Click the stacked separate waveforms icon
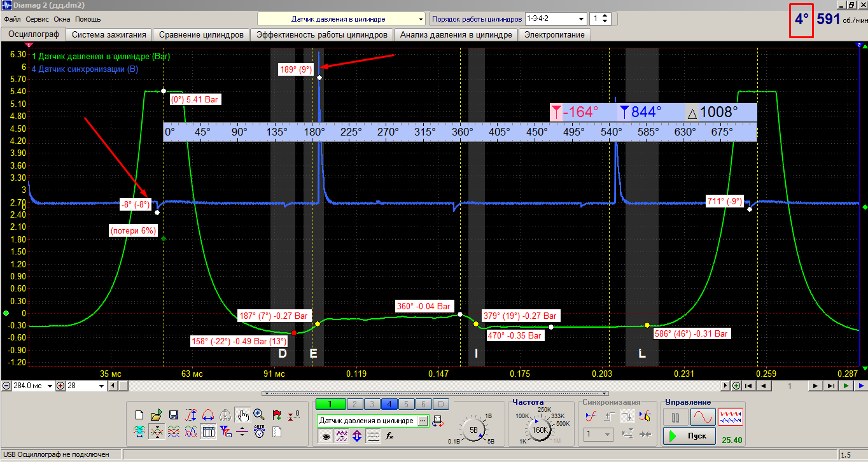868x462 pixels. pyautogui.click(x=173, y=432)
